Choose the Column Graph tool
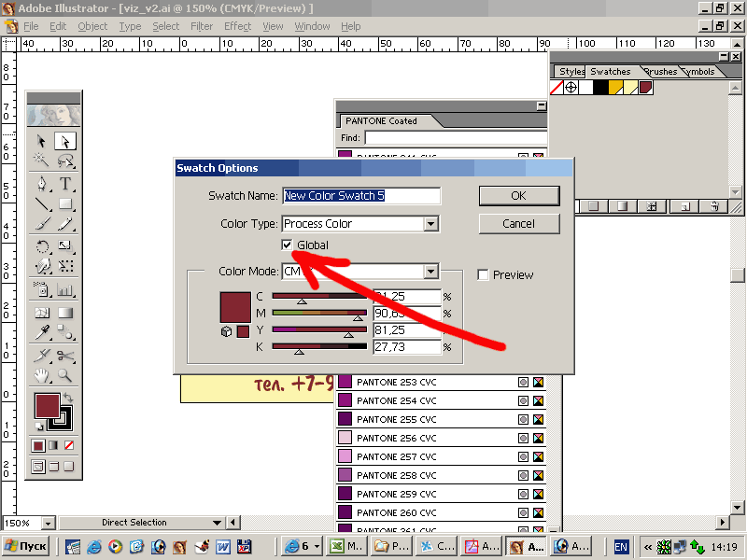 point(65,289)
